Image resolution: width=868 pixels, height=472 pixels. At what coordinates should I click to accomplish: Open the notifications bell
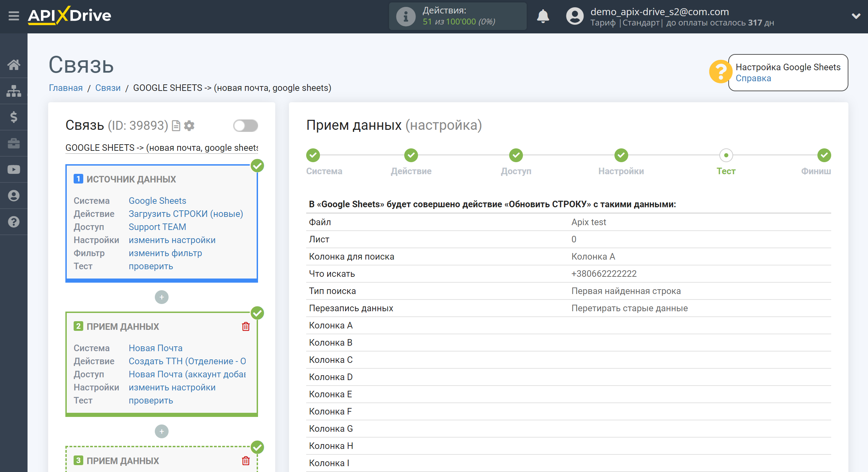pyautogui.click(x=543, y=16)
